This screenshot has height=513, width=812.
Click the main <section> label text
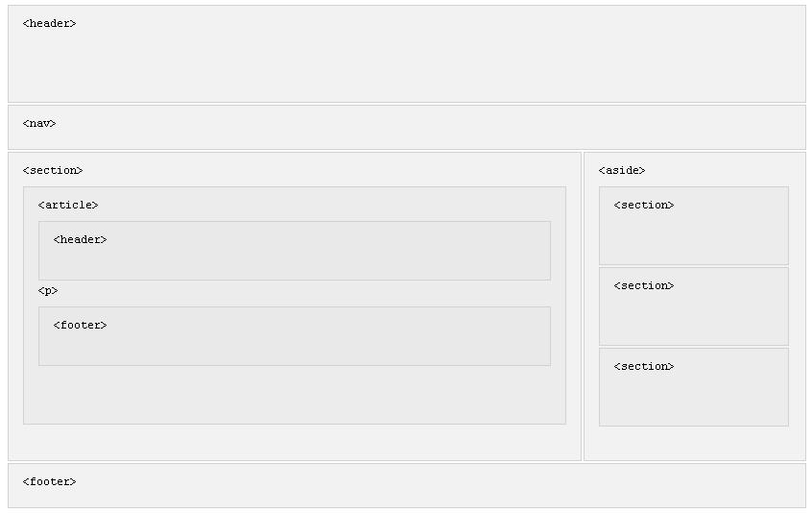point(52,170)
